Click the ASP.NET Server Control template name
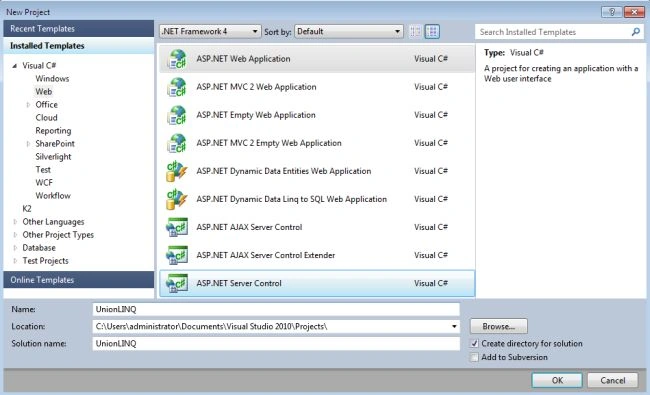 [239, 284]
